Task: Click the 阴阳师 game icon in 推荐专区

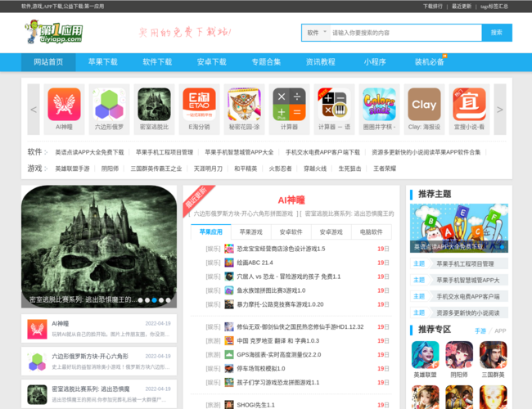Action: click(458, 354)
